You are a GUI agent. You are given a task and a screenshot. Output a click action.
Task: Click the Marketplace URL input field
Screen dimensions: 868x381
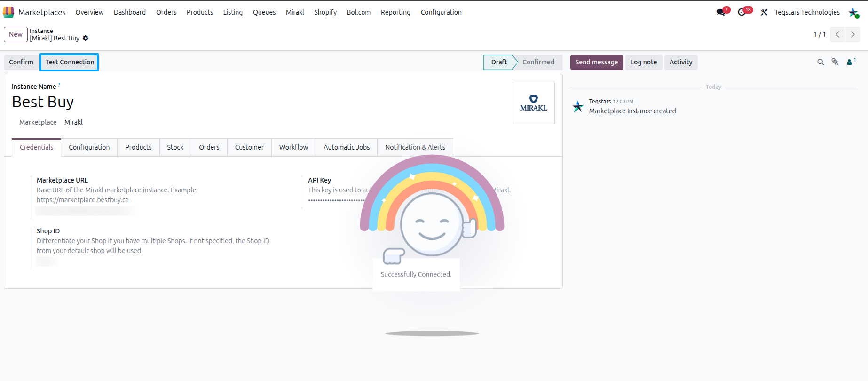(x=86, y=211)
